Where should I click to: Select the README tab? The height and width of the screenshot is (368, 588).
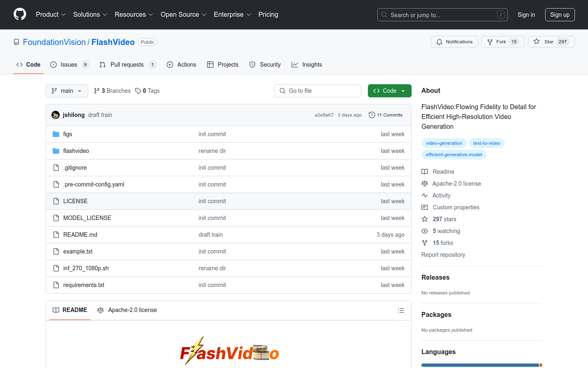coord(70,310)
